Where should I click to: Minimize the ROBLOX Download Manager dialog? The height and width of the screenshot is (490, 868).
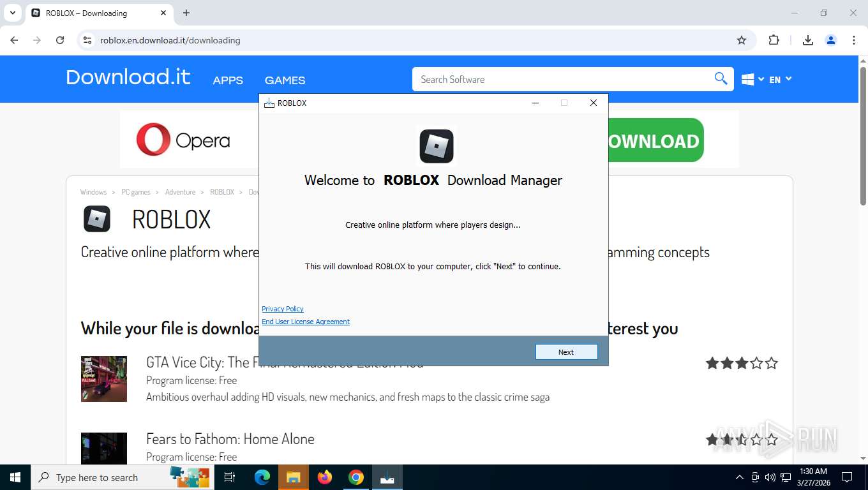click(x=535, y=103)
